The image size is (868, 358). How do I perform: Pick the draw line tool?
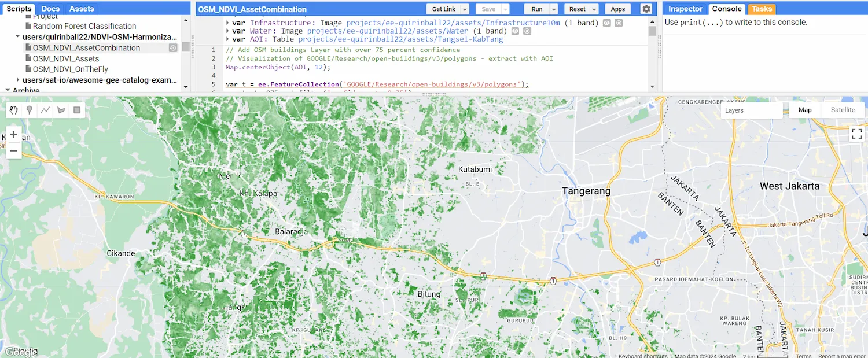coord(45,110)
